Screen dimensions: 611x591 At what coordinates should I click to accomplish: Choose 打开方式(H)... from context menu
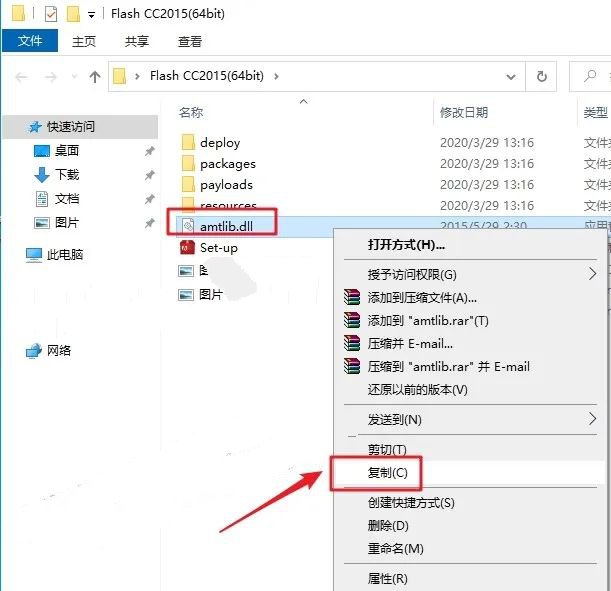tap(406, 245)
